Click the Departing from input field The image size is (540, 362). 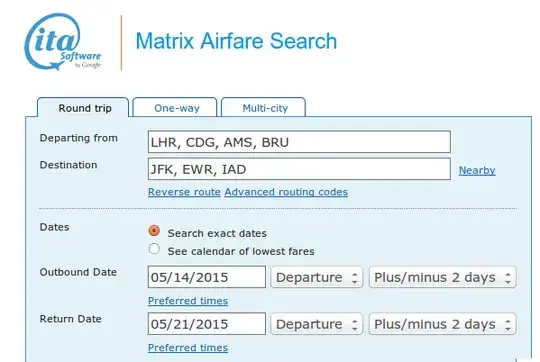299,142
